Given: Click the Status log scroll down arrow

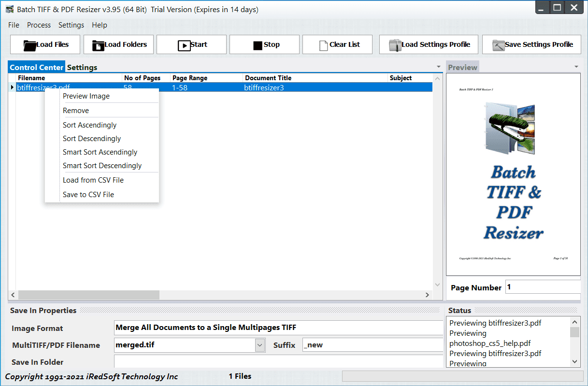Looking at the screenshot, I should pos(574,361).
